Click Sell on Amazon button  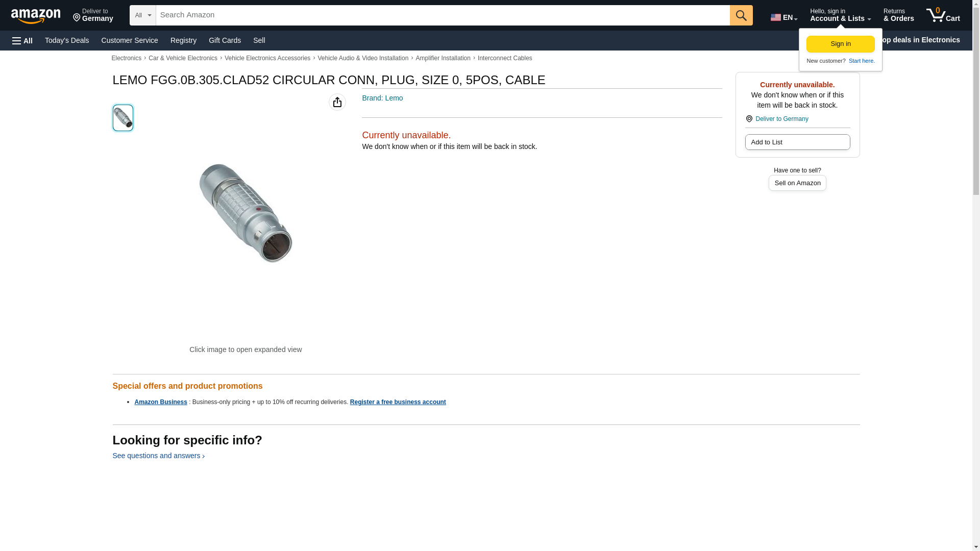[797, 183]
